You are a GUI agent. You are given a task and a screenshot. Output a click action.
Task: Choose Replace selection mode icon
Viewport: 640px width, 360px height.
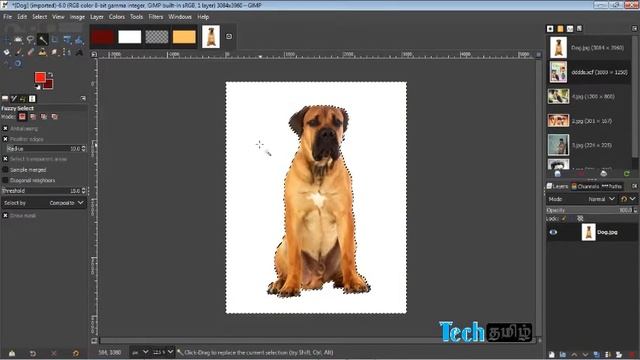[22, 117]
